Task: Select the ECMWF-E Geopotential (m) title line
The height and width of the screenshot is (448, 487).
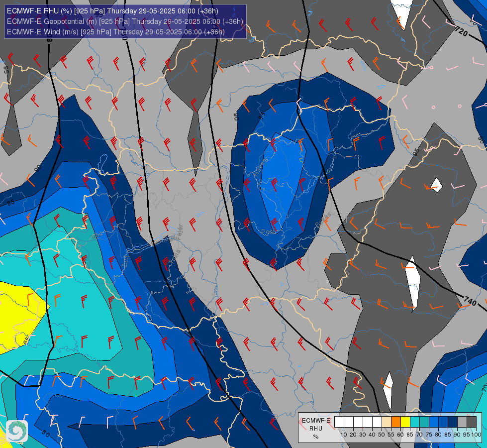Action: pos(125,21)
